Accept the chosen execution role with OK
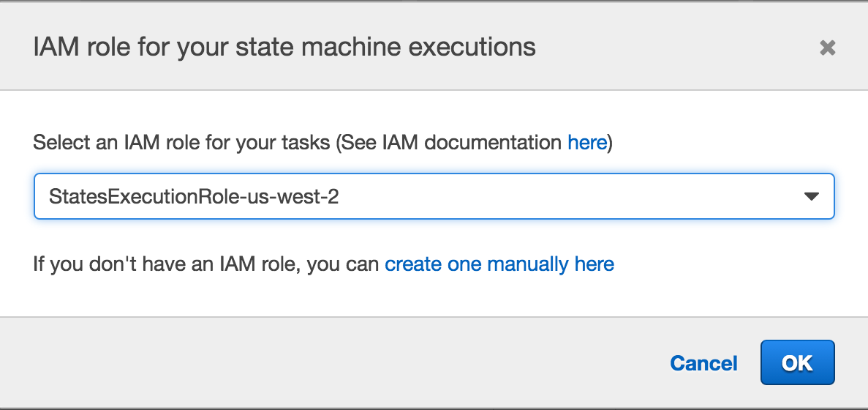 797,362
